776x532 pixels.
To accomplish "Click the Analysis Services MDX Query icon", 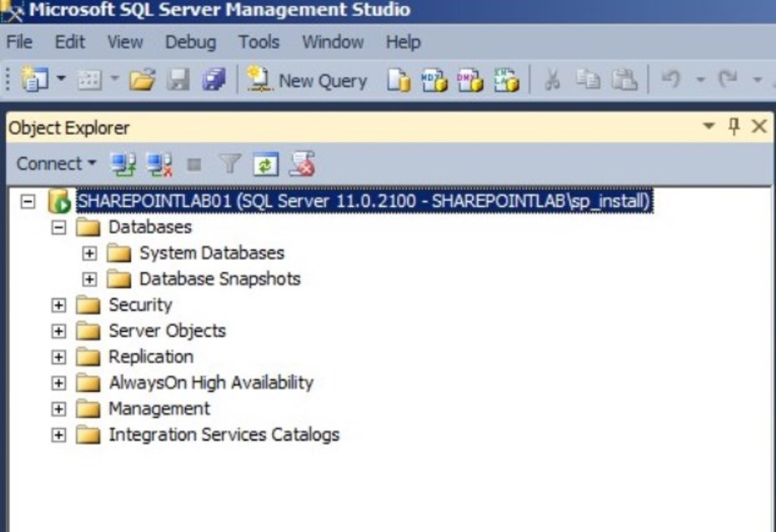I will pos(434,80).
